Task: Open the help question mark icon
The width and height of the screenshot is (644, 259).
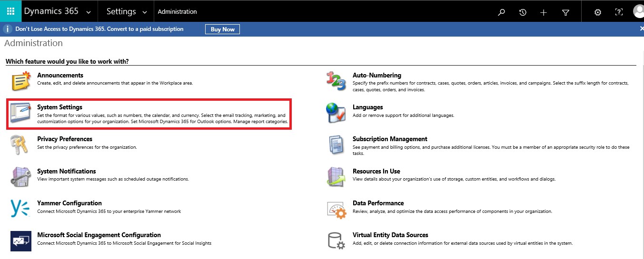Action: pyautogui.click(x=619, y=12)
